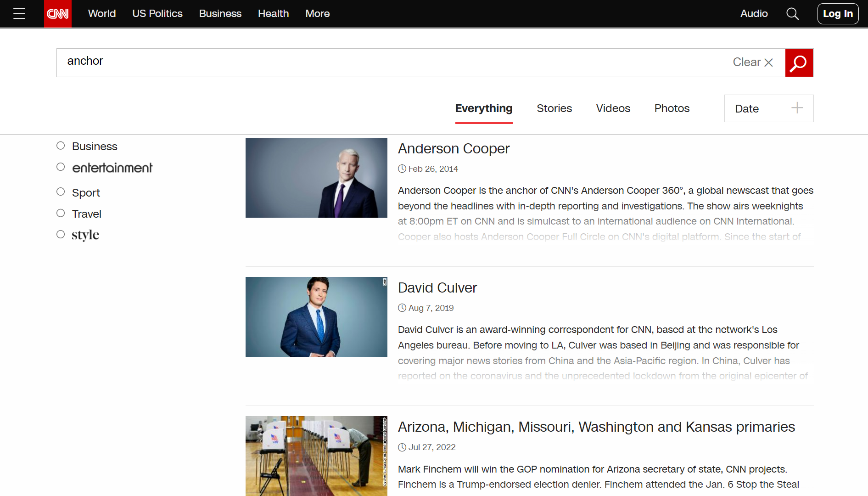Select the entertainment radio filter
Image resolution: width=868 pixels, height=496 pixels.
61,167
